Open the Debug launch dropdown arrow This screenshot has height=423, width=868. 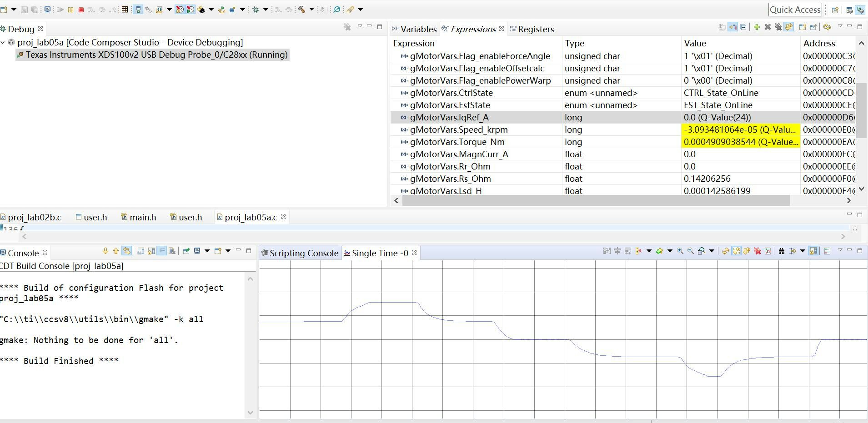click(x=266, y=10)
